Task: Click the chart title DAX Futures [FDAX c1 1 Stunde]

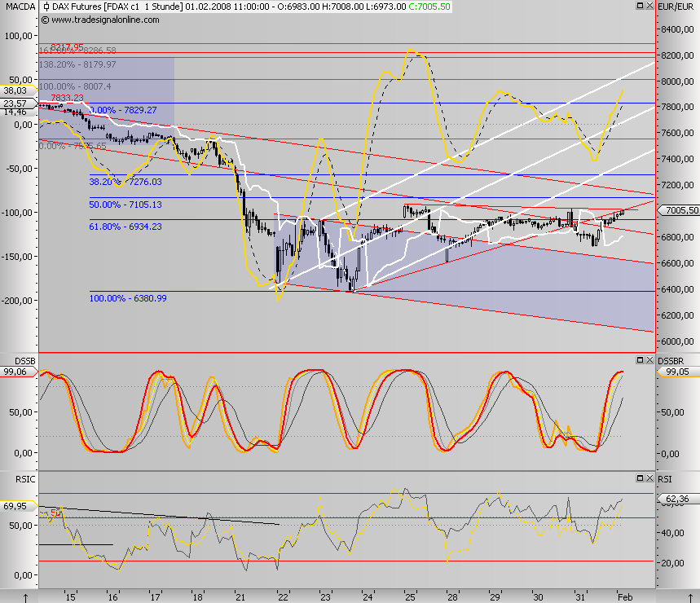Action: (117, 7)
